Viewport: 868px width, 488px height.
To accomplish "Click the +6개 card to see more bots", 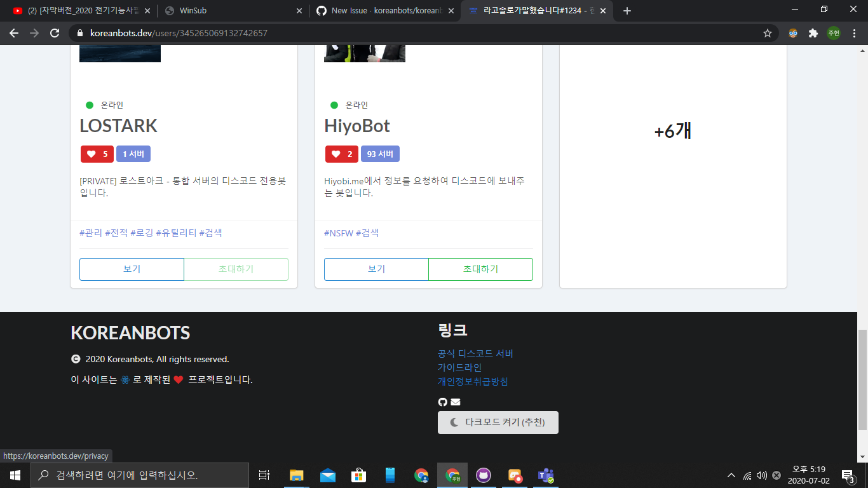I will click(x=673, y=131).
